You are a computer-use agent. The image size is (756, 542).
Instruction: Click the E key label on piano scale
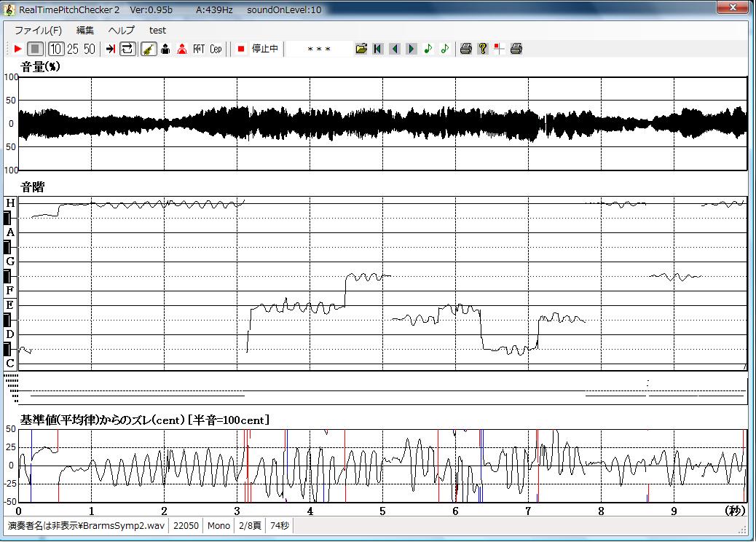(10, 305)
